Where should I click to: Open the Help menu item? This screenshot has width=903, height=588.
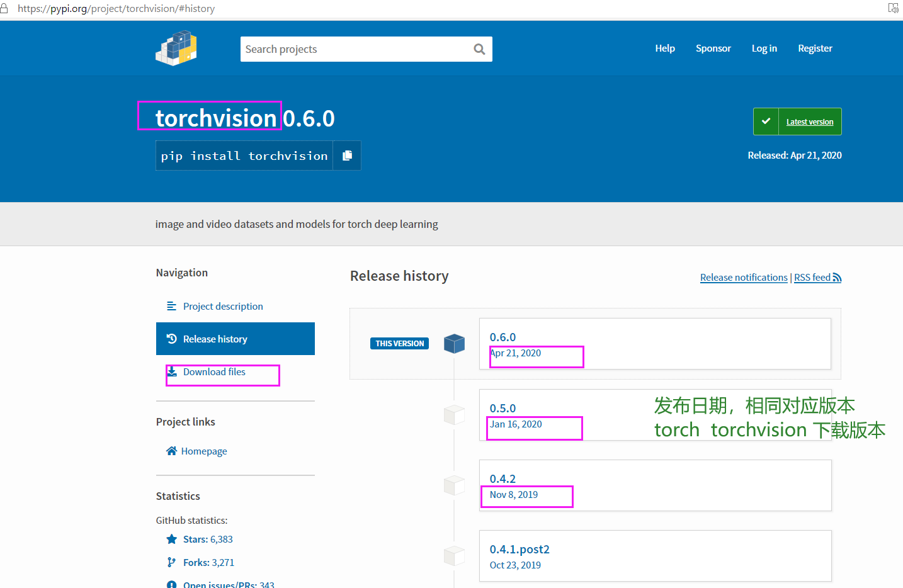(665, 48)
